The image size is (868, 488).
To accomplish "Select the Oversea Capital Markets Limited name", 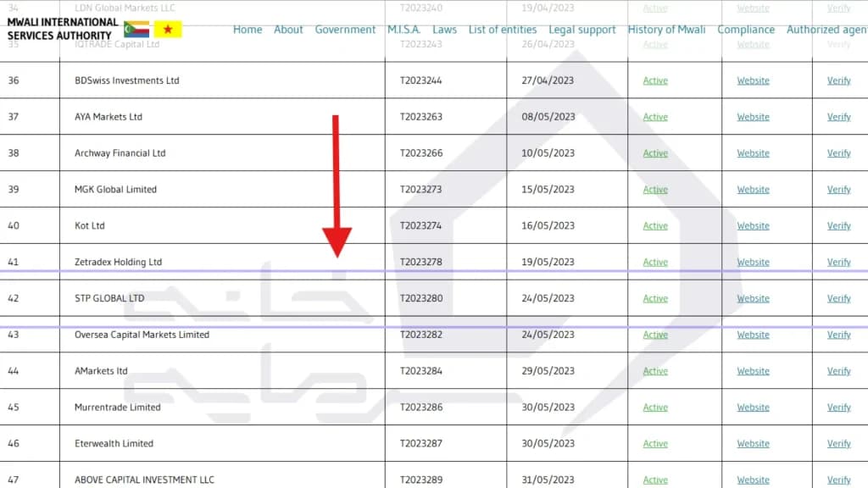I will point(142,335).
